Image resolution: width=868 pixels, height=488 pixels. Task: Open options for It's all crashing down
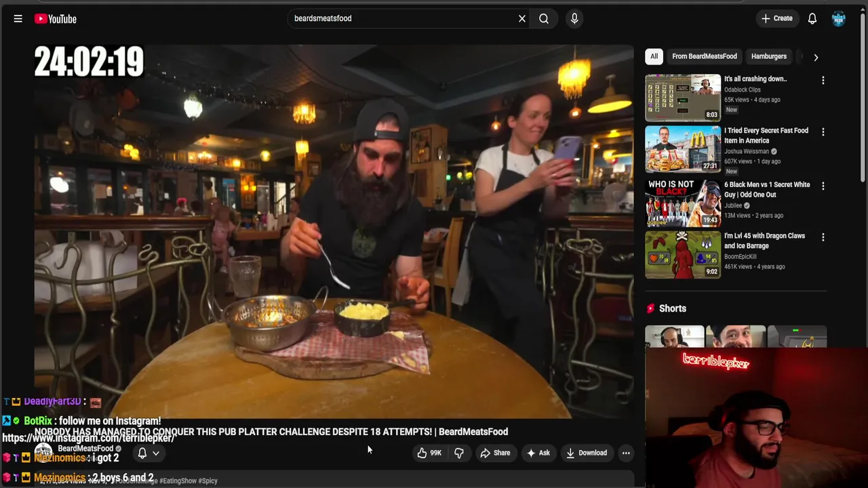click(823, 80)
